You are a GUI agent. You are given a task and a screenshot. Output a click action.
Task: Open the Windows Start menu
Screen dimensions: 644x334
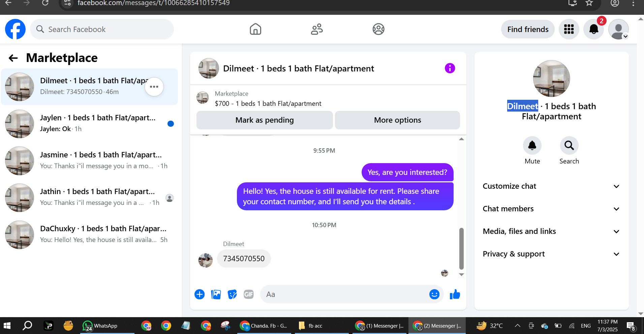(7, 326)
